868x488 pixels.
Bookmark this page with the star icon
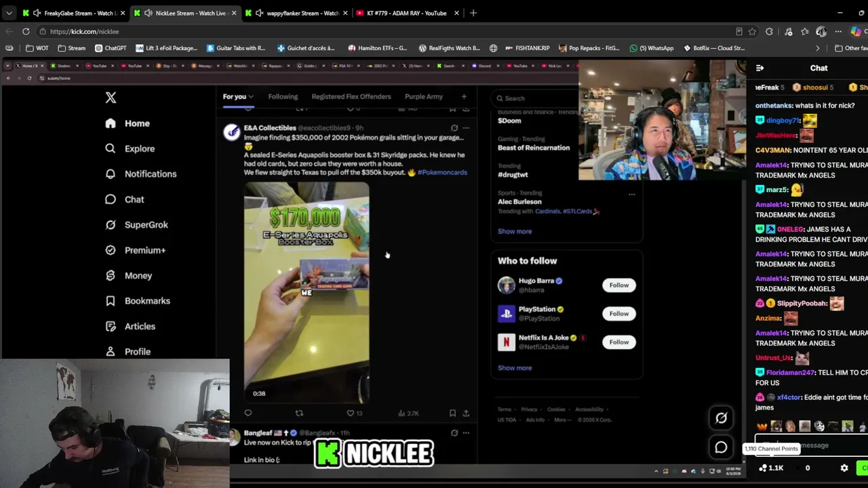pyautogui.click(x=752, y=31)
